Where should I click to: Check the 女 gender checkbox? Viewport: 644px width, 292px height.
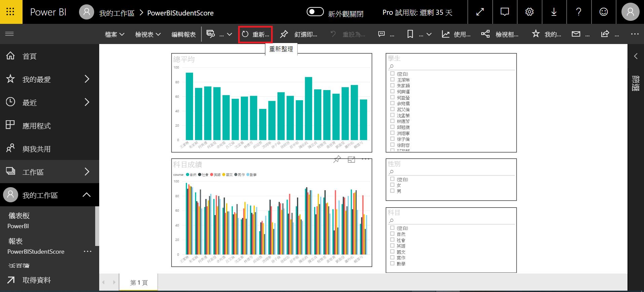click(x=392, y=185)
